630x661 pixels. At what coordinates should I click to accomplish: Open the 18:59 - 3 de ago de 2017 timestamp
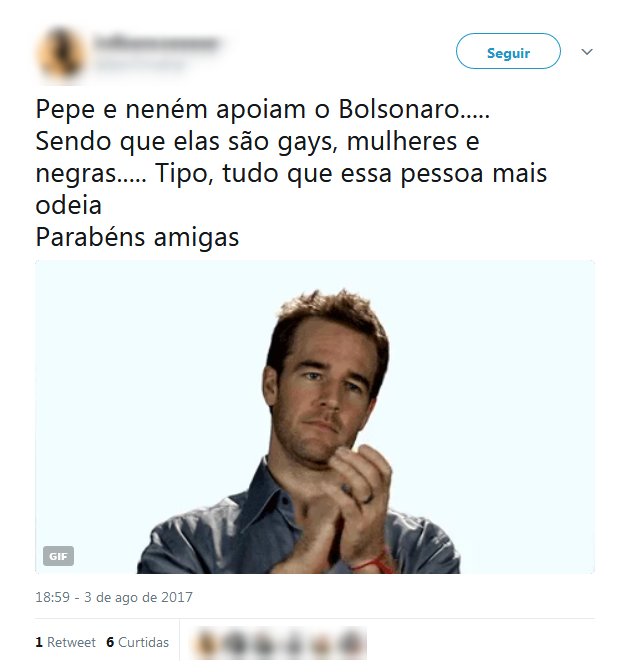[x=114, y=597]
